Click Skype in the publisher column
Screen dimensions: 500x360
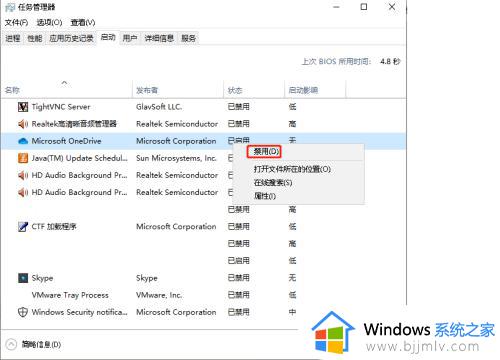pyautogui.click(x=147, y=278)
